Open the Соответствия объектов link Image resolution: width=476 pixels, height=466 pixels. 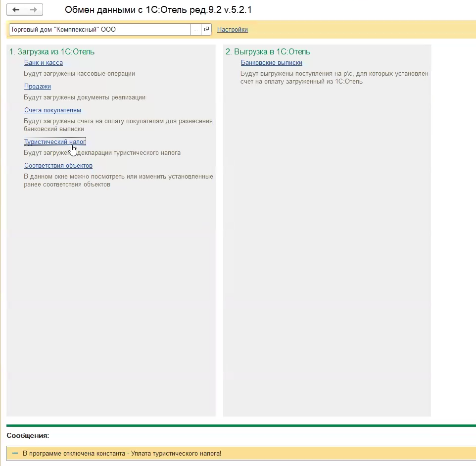pyautogui.click(x=58, y=165)
